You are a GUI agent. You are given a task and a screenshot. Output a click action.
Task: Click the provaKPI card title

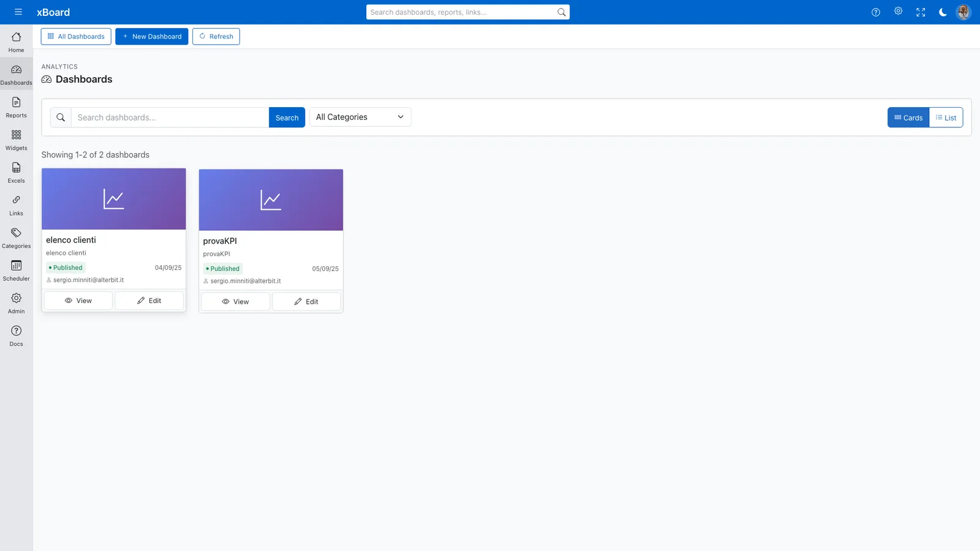220,241
